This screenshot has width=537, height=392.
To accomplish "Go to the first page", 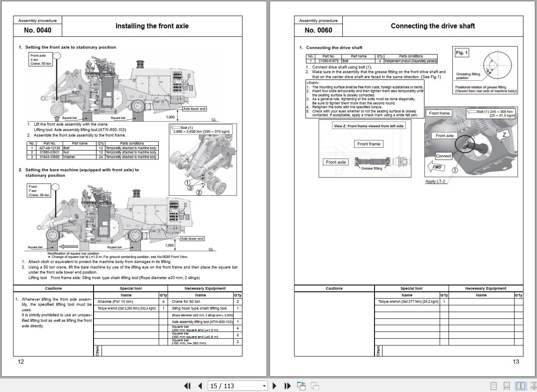I will [187, 386].
